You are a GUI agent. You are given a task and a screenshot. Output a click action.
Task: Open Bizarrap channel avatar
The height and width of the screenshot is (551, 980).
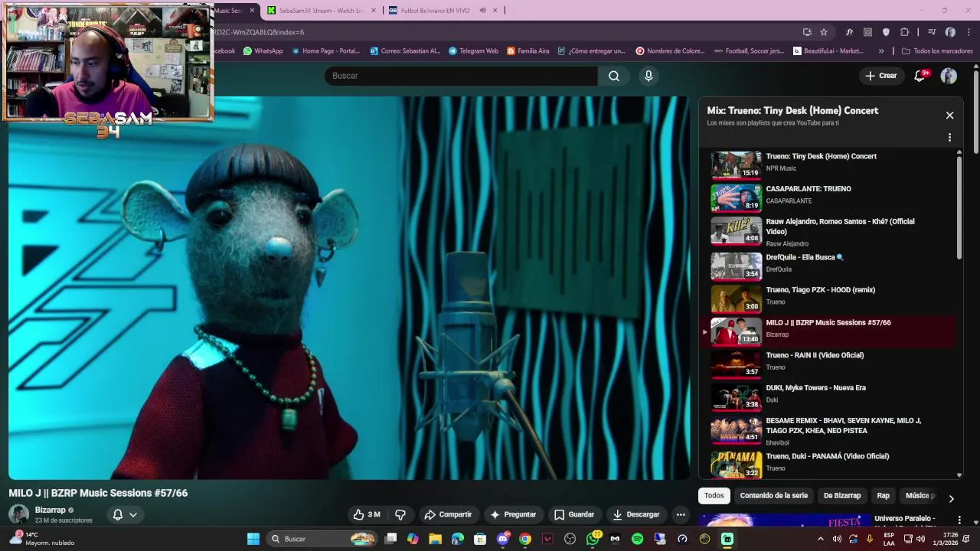[18, 514]
